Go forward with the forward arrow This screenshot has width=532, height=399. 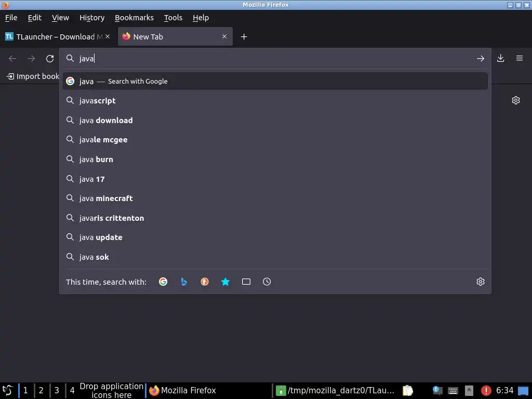pos(31,58)
